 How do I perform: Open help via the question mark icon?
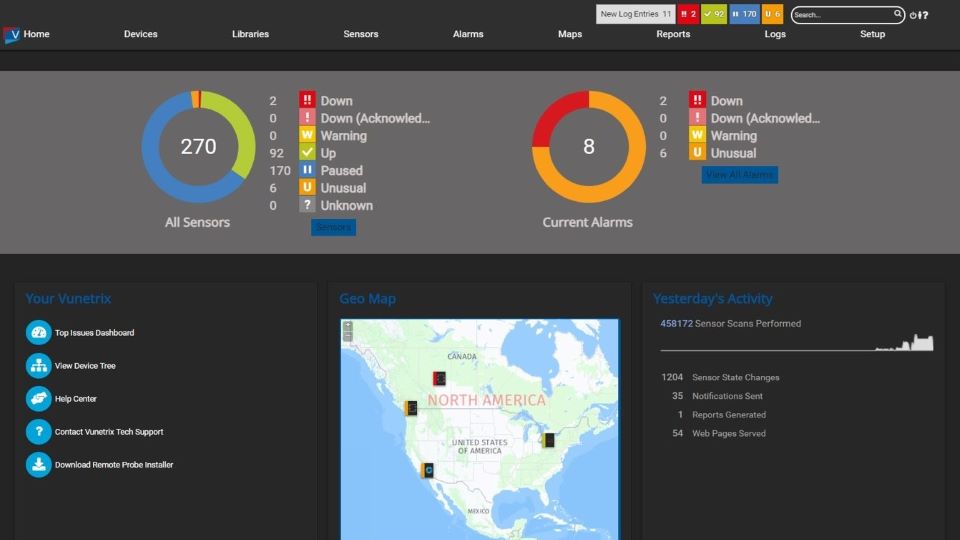pos(925,15)
